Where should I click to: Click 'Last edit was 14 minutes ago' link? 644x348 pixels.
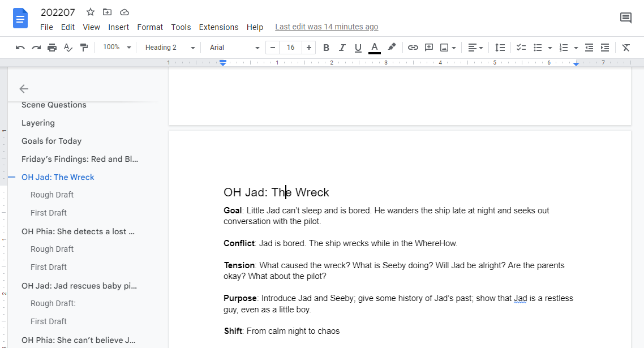(327, 27)
